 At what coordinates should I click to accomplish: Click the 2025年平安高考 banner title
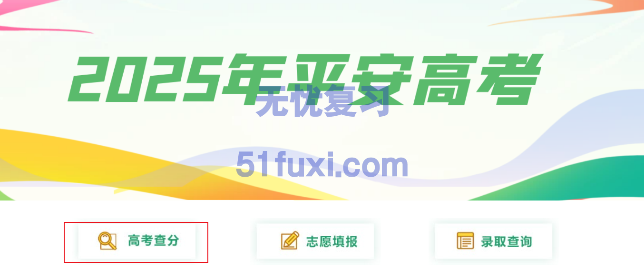coord(304,80)
